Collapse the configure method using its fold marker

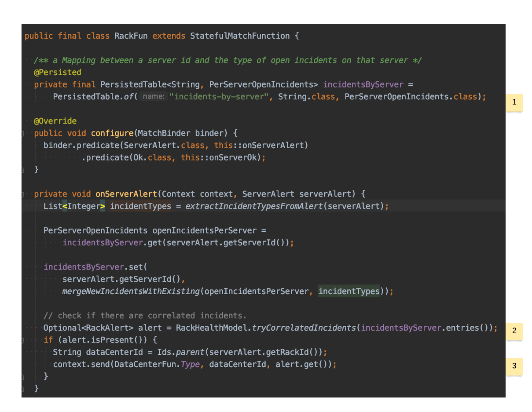click(x=23, y=133)
